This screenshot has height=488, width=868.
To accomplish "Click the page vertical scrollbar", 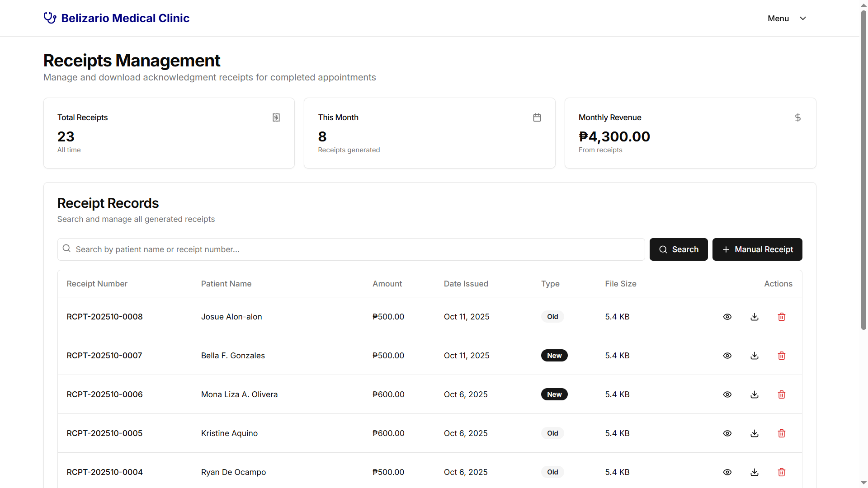I will click(x=863, y=172).
